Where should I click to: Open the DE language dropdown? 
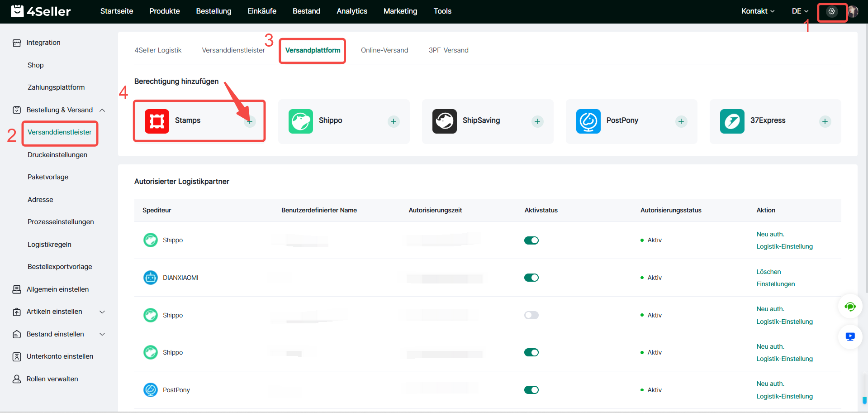pos(800,11)
